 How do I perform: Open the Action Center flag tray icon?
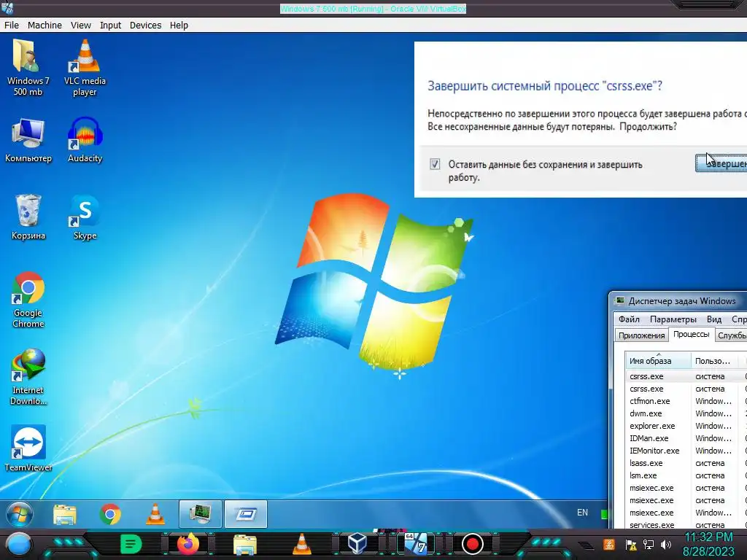coord(631,545)
